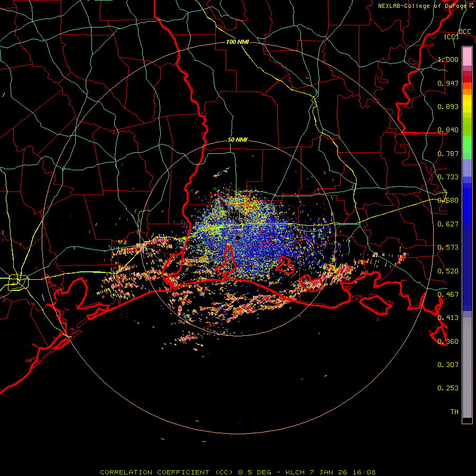
Task: Click the 0.573 value on the color scale
Action: pyautogui.click(x=448, y=248)
